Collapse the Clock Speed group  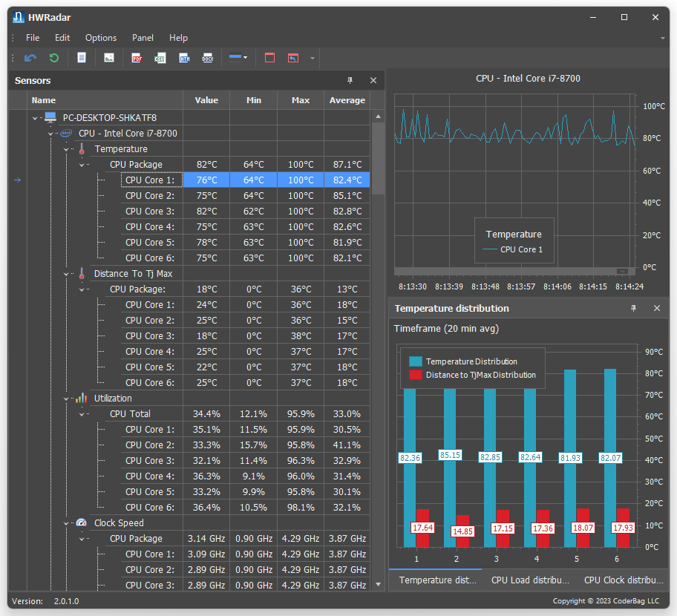coord(66,523)
